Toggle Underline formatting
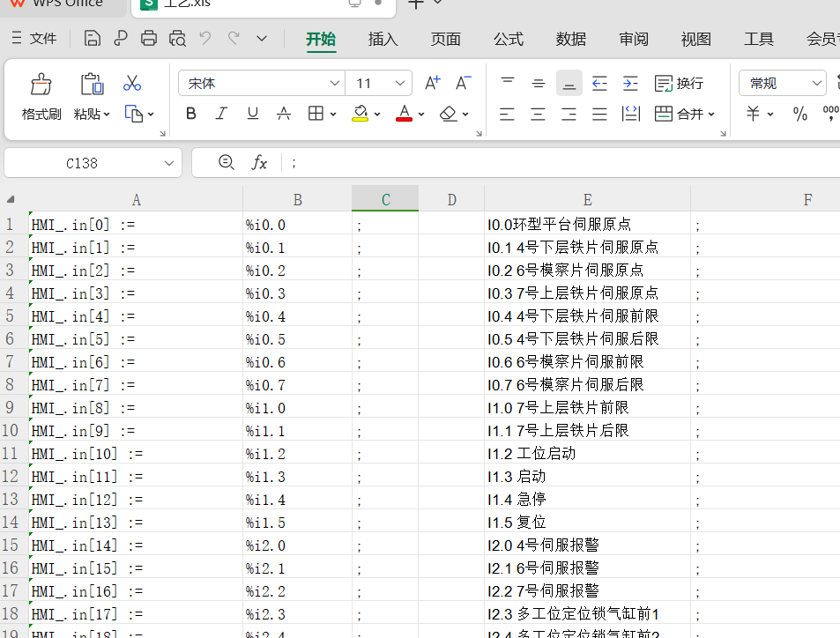 point(252,114)
